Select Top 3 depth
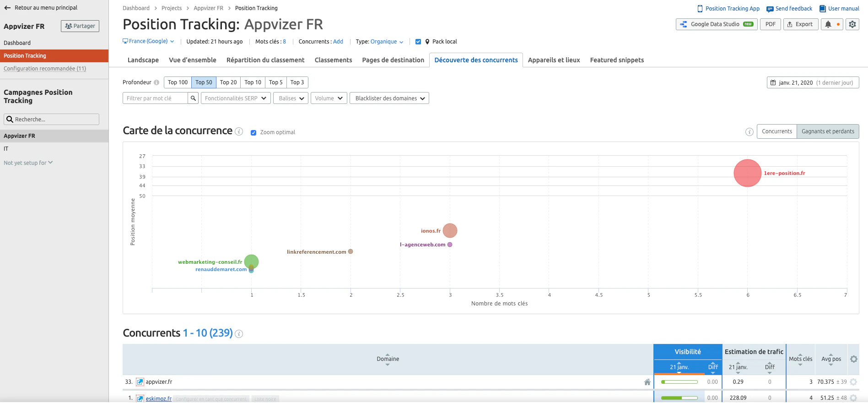 pyautogui.click(x=297, y=82)
